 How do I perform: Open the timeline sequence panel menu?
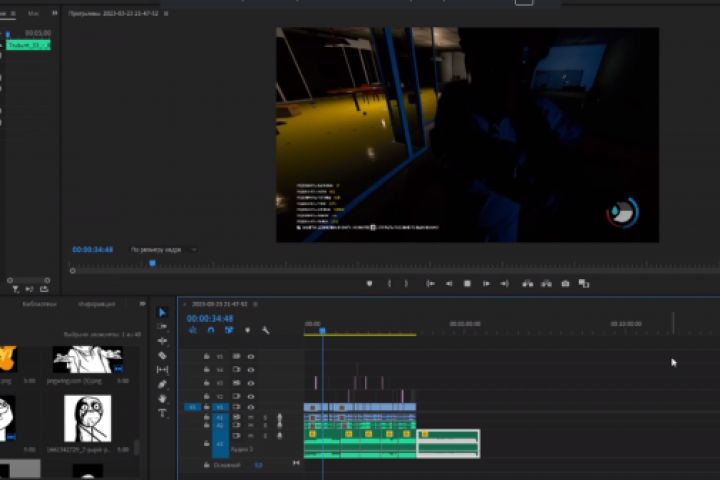257,303
